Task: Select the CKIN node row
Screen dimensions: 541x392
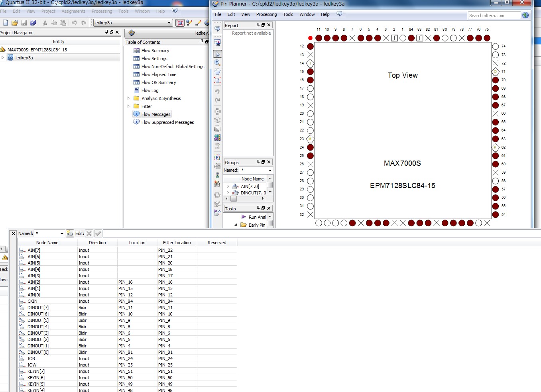Action: pos(128,301)
